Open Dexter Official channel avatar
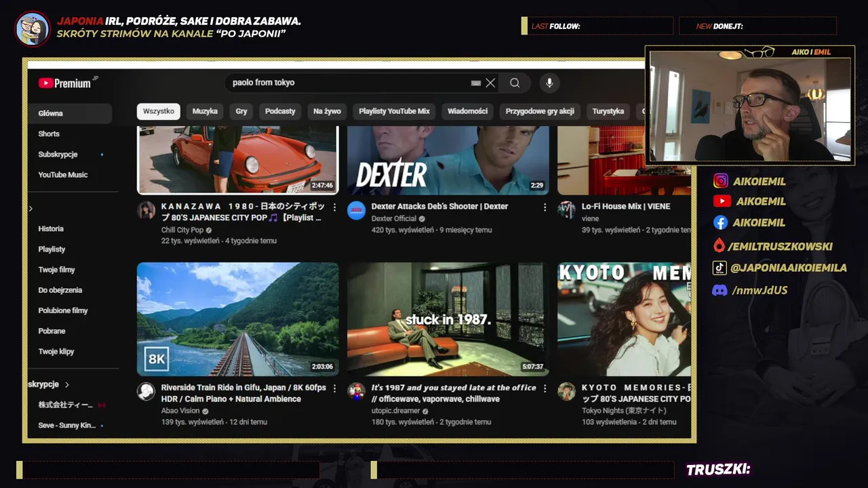 [356, 210]
